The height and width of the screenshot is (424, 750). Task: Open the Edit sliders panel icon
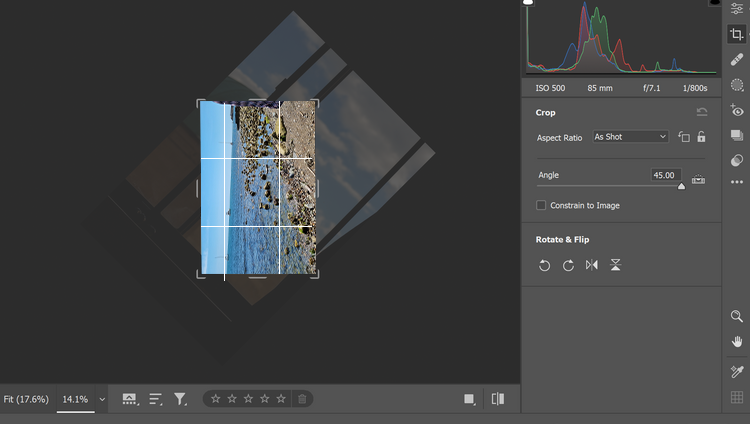(737, 9)
